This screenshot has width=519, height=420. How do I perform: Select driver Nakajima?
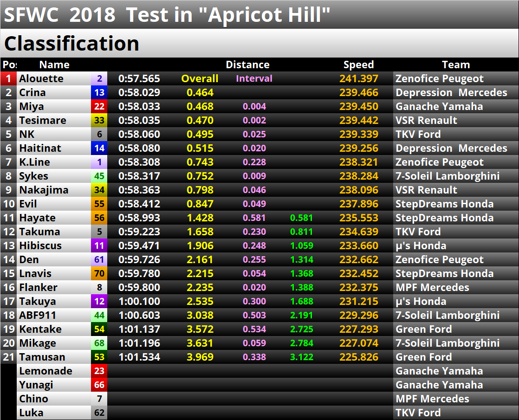point(44,190)
